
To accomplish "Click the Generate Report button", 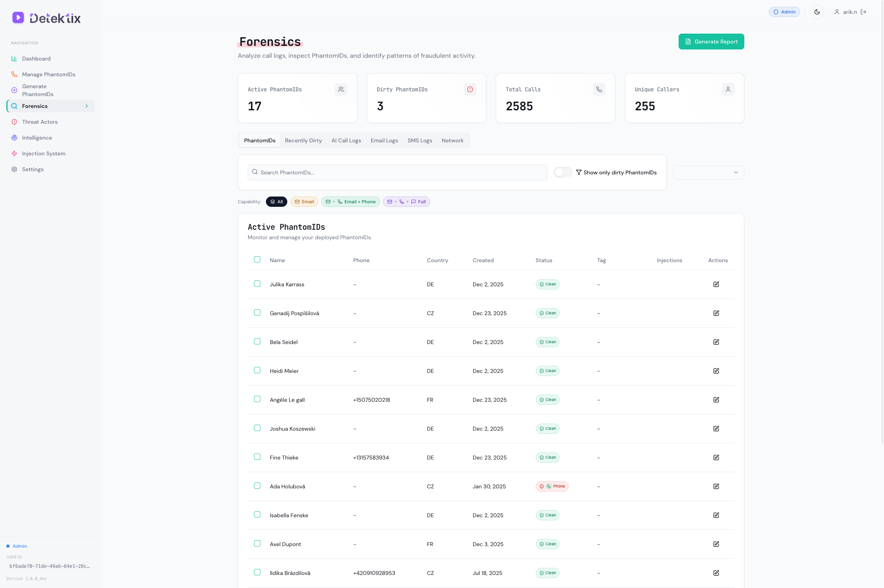I will click(x=711, y=42).
